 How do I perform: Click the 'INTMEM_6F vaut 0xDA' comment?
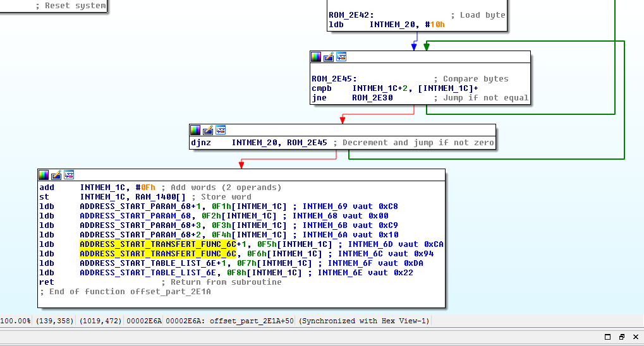[375, 263]
